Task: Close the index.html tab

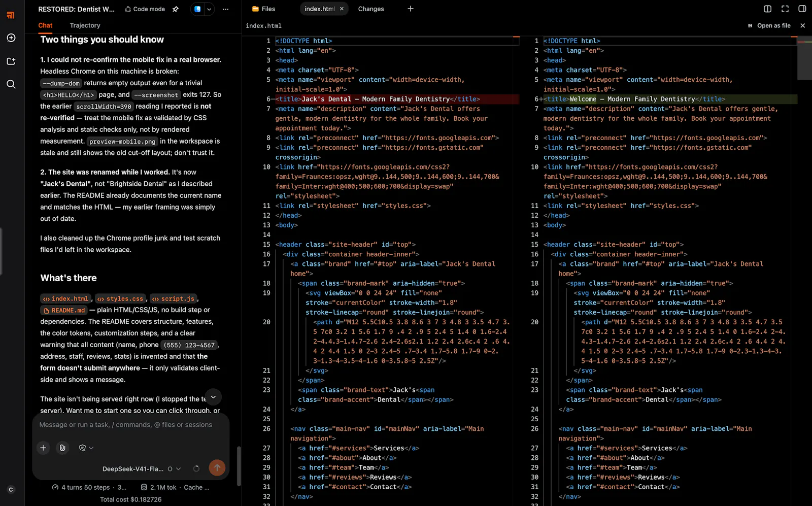Action: pyautogui.click(x=342, y=9)
